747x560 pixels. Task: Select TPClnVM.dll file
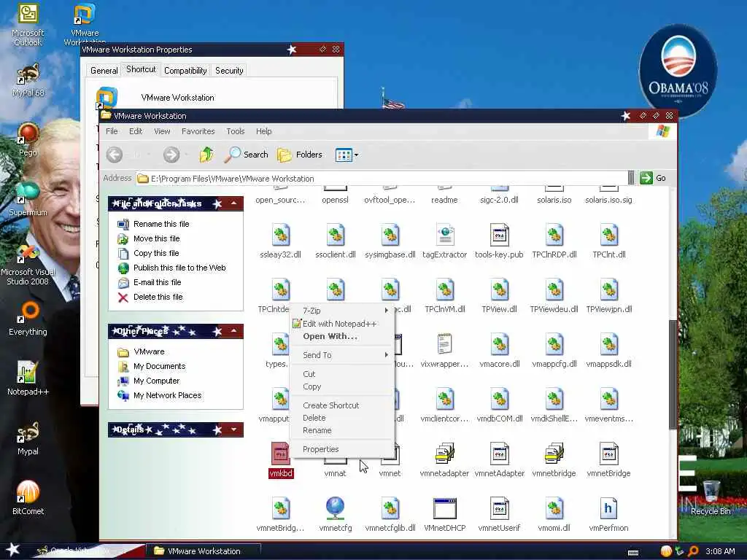coord(445,296)
